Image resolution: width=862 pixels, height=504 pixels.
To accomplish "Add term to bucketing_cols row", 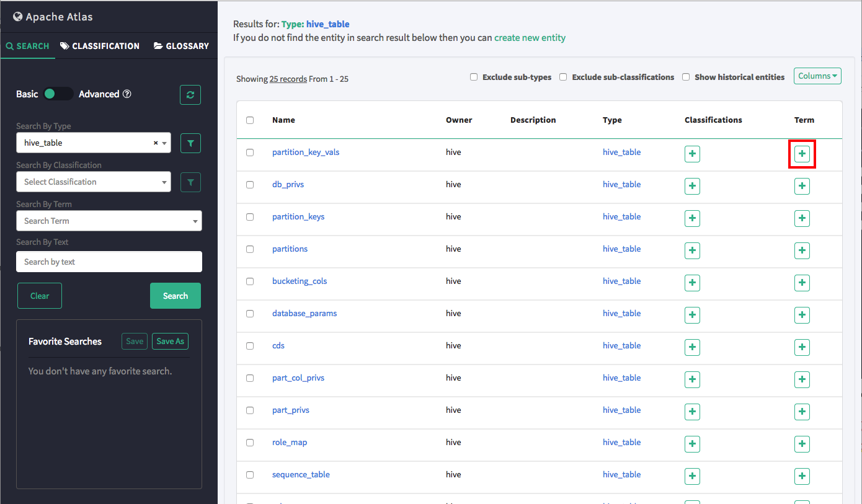I will [802, 283].
